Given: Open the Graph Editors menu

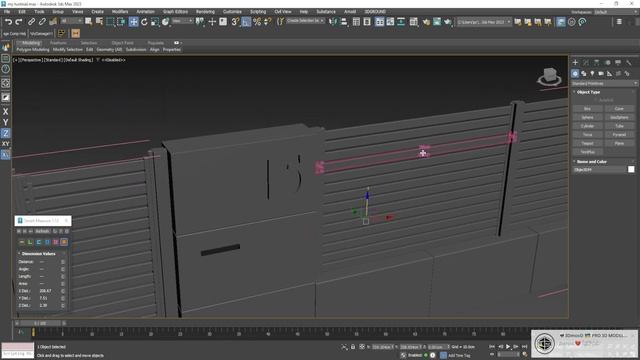Looking at the screenshot, I should pos(175,12).
